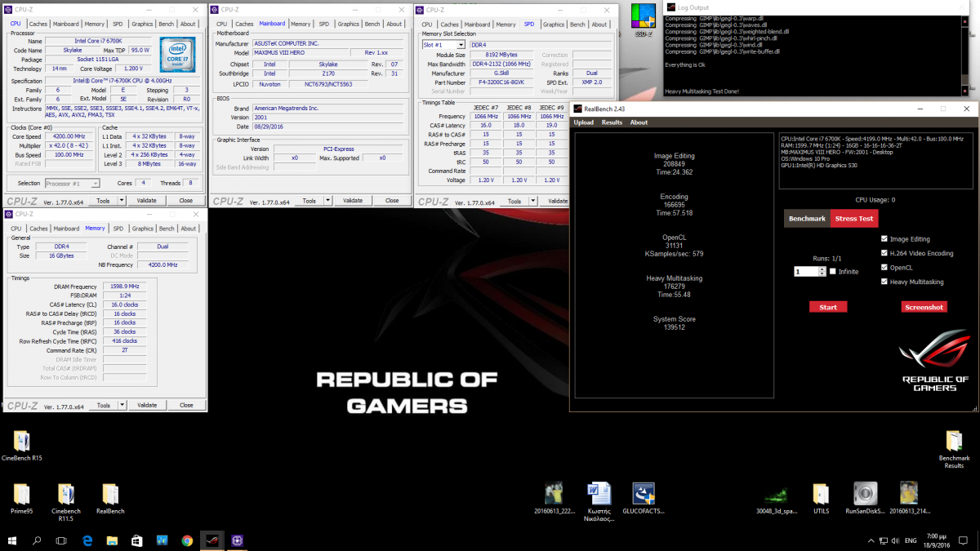Screen dimensions: 980x551
Task: Switch to RealBench via its taskbar icon
Action: [212, 540]
